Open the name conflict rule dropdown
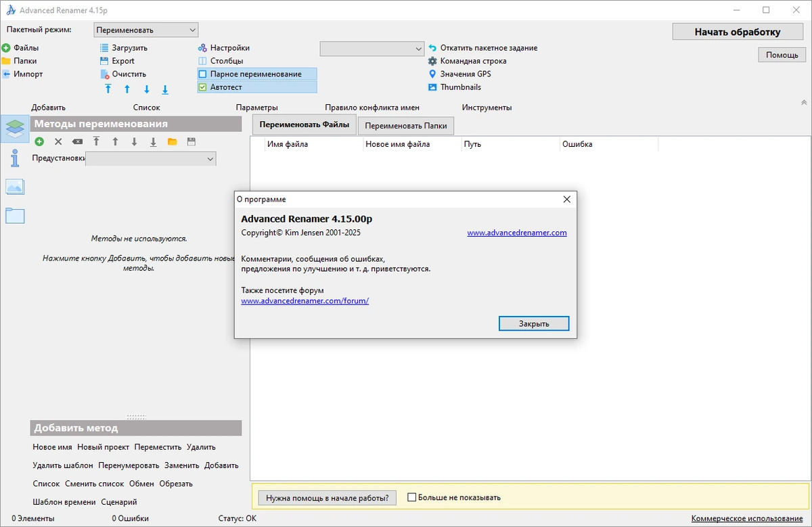 371,49
